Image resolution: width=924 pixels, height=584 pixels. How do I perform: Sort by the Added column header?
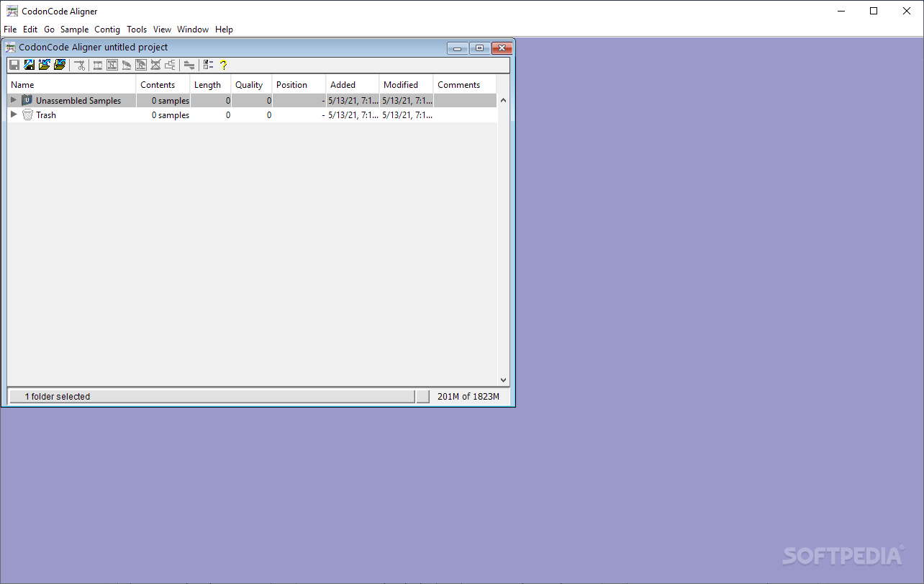coord(353,84)
